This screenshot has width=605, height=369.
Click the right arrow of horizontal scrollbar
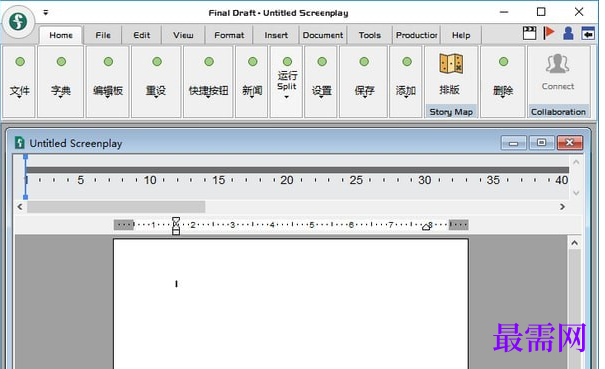562,207
